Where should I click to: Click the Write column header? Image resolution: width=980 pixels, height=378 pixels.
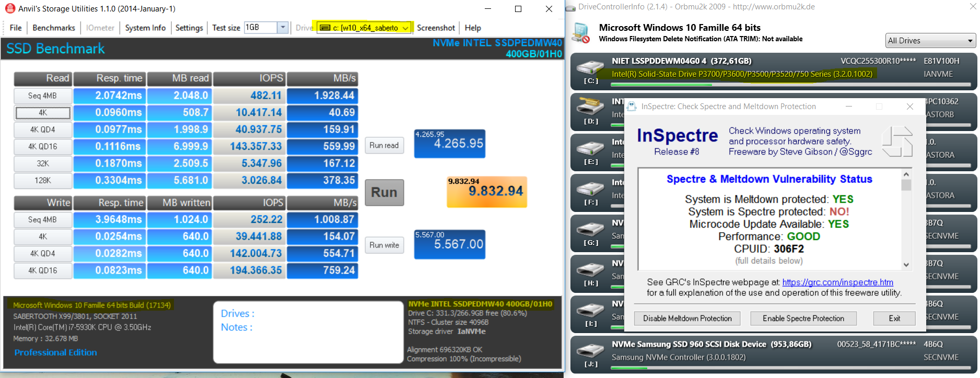pyautogui.click(x=43, y=203)
